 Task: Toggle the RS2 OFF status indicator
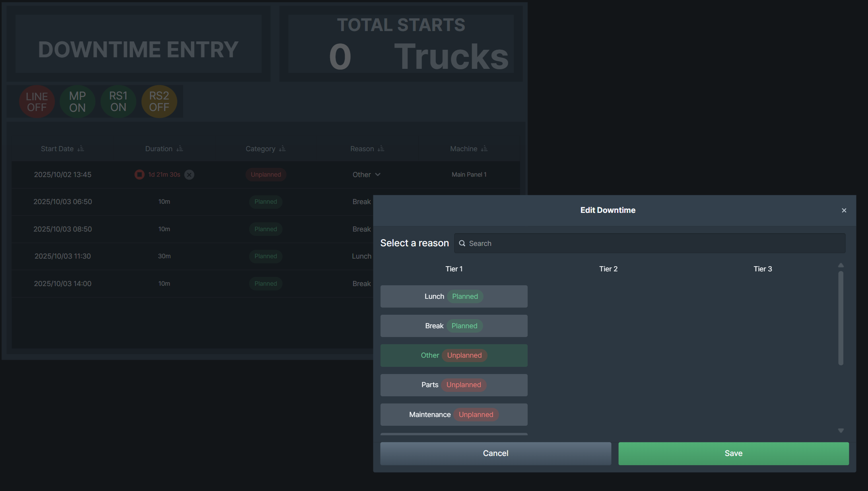(159, 101)
